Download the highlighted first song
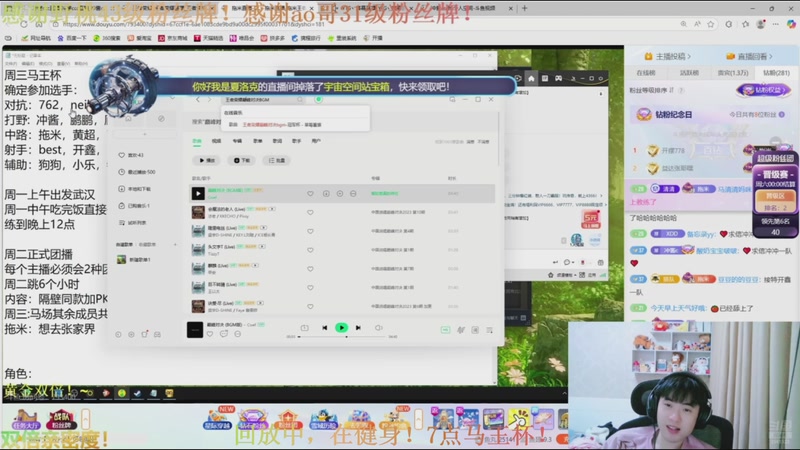The image size is (800, 450). pos(326,194)
